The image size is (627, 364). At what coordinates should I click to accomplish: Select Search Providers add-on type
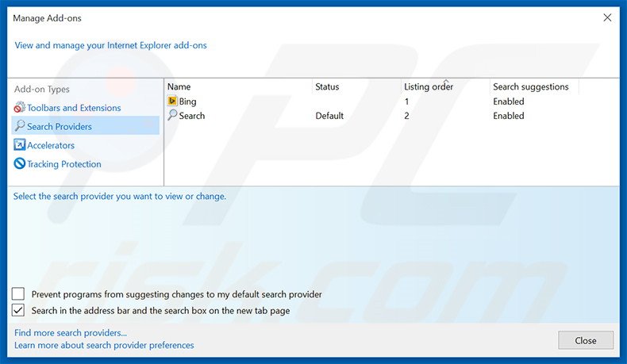pyautogui.click(x=86, y=126)
